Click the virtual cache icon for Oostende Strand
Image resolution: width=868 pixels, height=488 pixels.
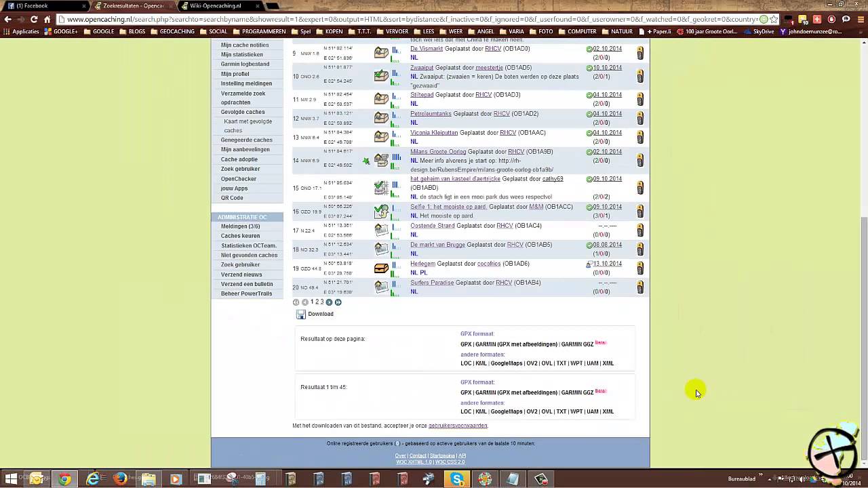coord(381,230)
